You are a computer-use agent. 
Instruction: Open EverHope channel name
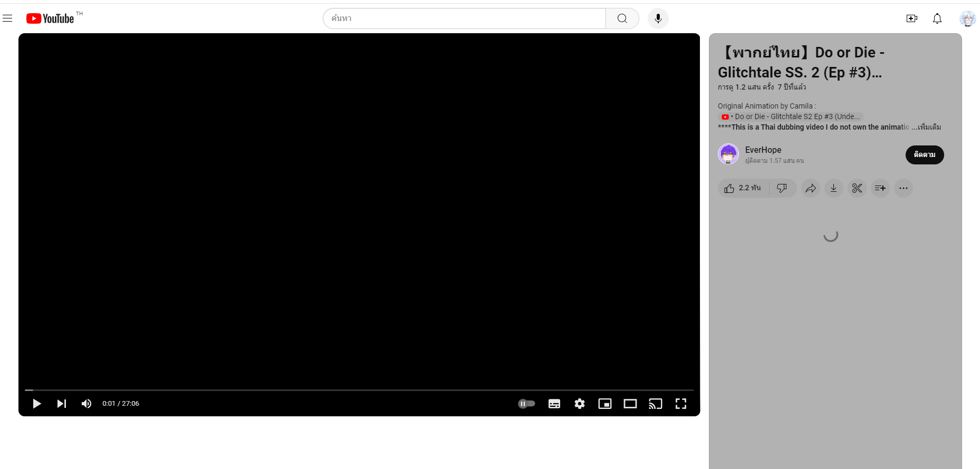(763, 150)
